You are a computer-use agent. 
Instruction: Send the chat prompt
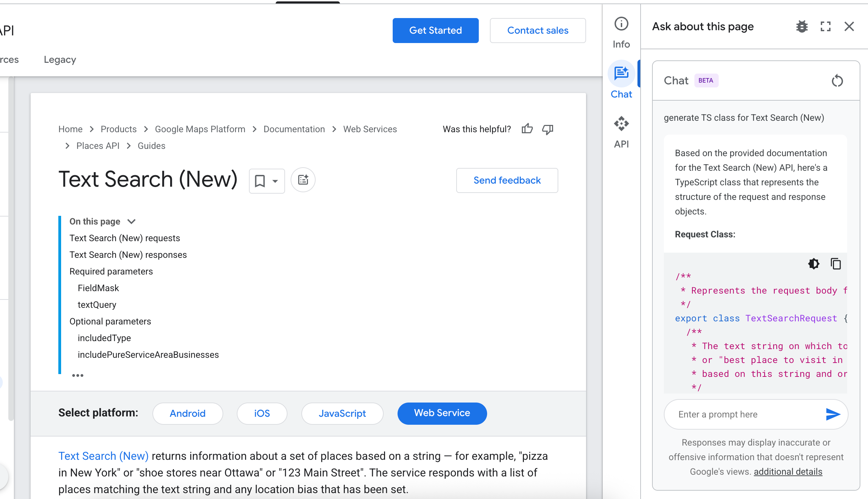(833, 414)
